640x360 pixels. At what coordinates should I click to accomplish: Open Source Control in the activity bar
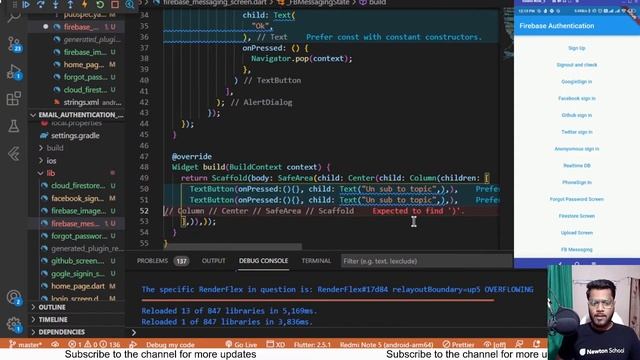14,44
